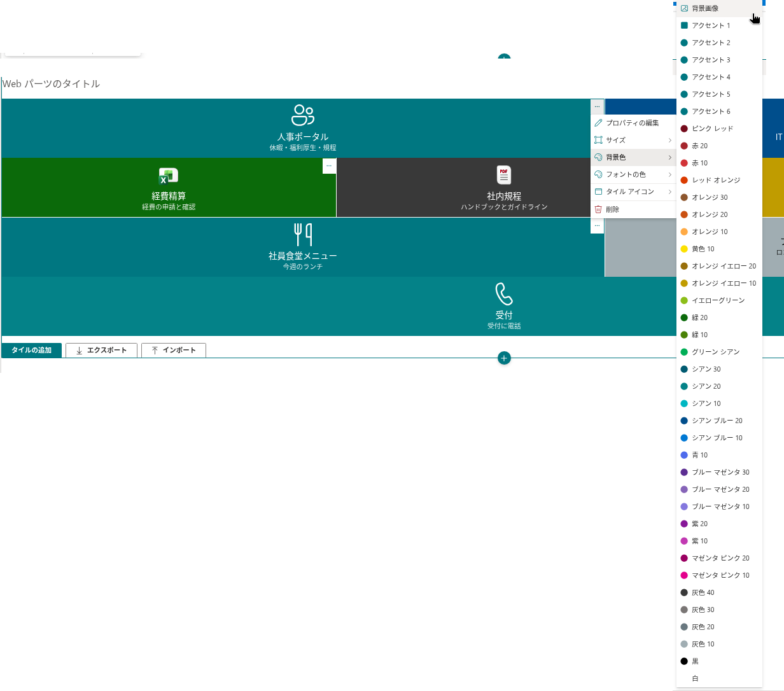The width and height of the screenshot is (784, 691).
Task: Click the plus add-section button below the tiles
Action: click(504, 358)
